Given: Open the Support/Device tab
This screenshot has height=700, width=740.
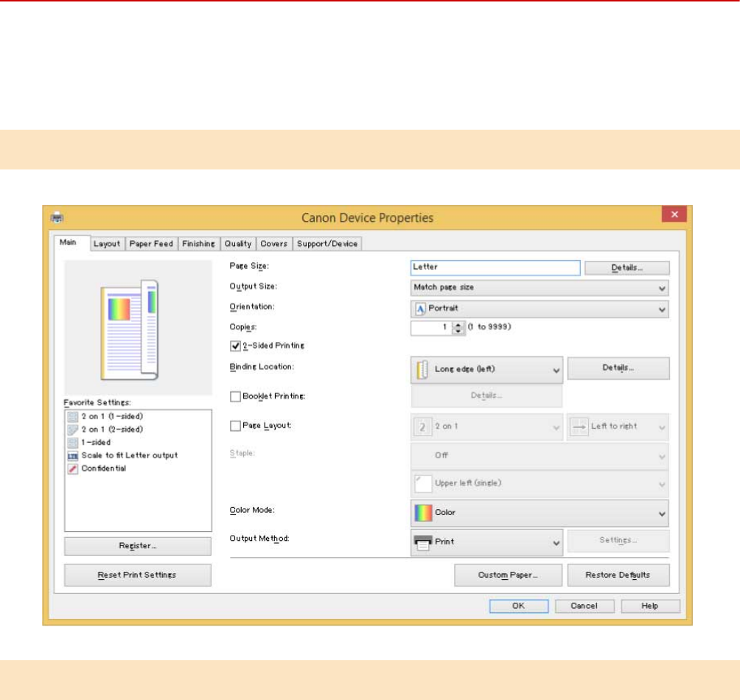Looking at the screenshot, I should tap(327, 244).
